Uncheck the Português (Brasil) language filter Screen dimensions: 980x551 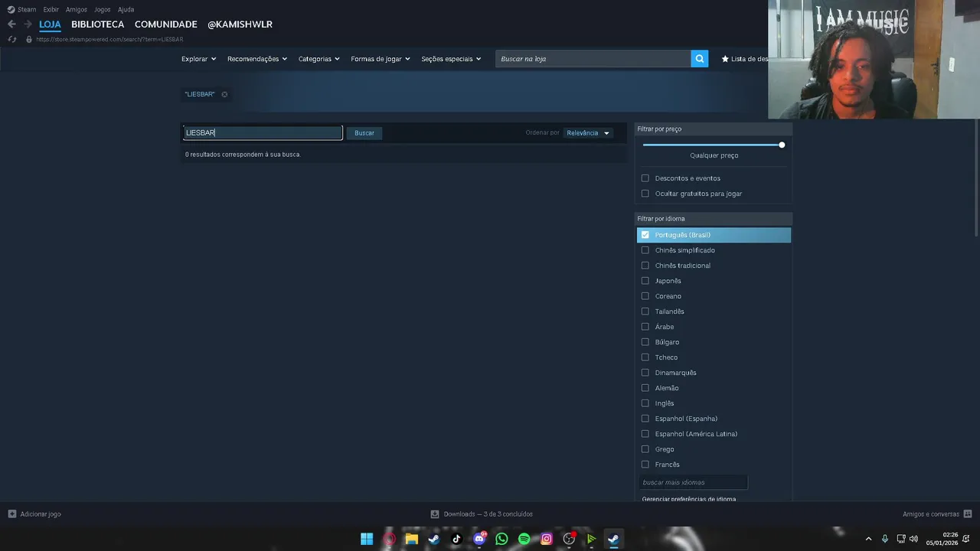click(645, 235)
